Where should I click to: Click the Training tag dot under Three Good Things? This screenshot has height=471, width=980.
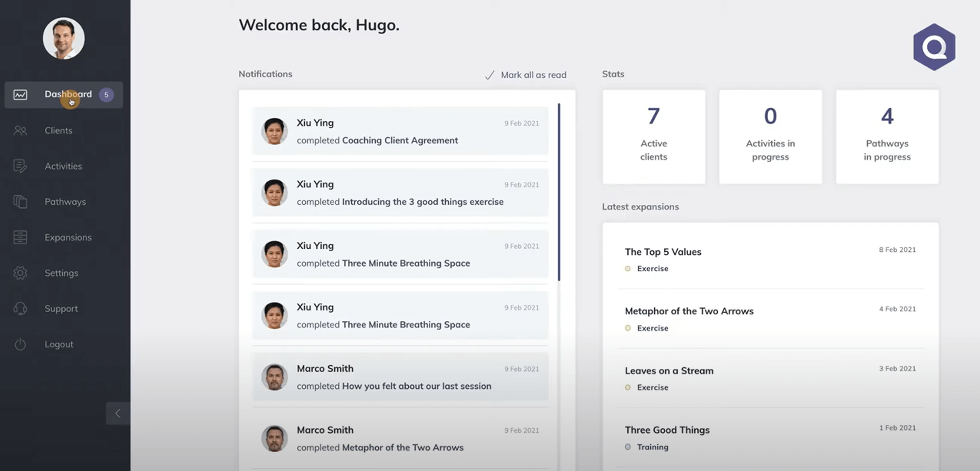[628, 447]
